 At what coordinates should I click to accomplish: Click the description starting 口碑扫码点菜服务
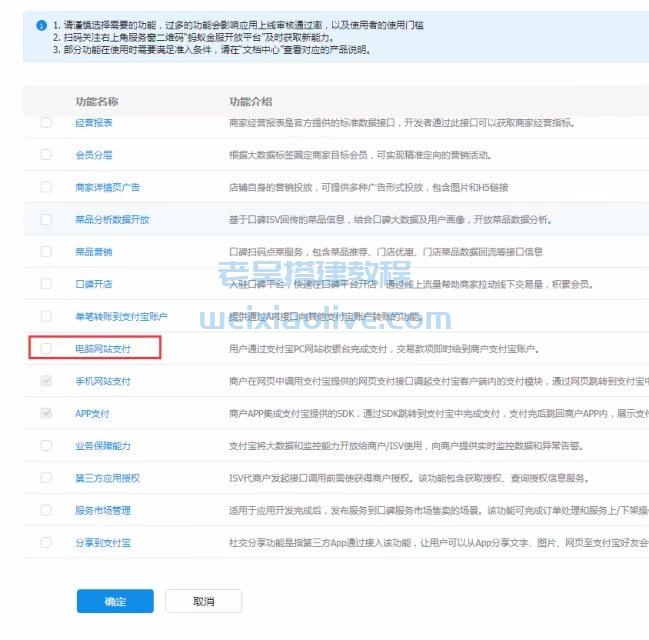pyautogui.click(x=386, y=252)
